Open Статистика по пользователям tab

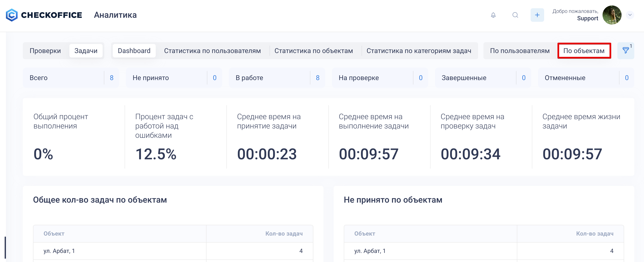click(212, 51)
